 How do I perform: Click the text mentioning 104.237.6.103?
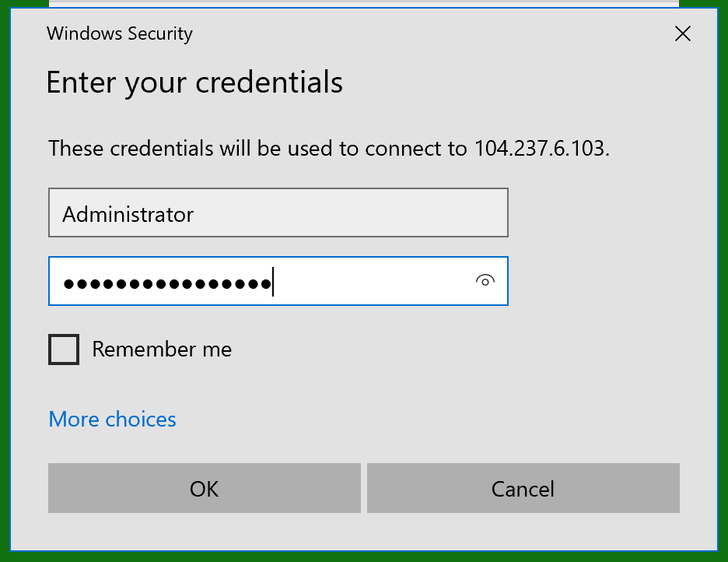tap(329, 149)
